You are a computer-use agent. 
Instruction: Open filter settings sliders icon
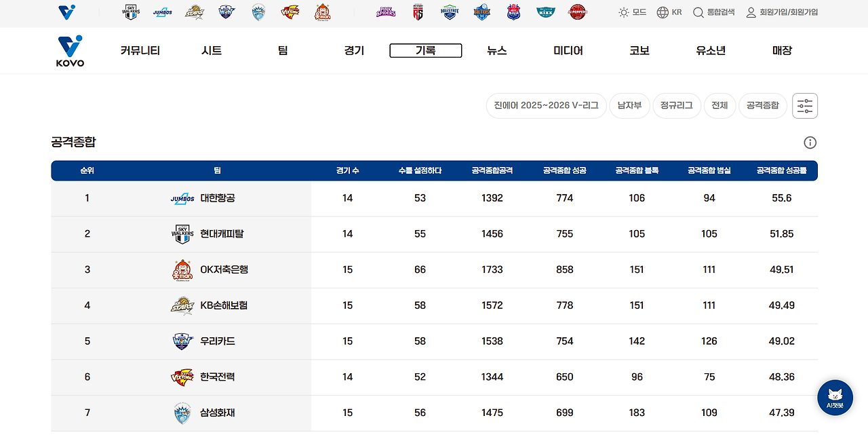tap(805, 106)
